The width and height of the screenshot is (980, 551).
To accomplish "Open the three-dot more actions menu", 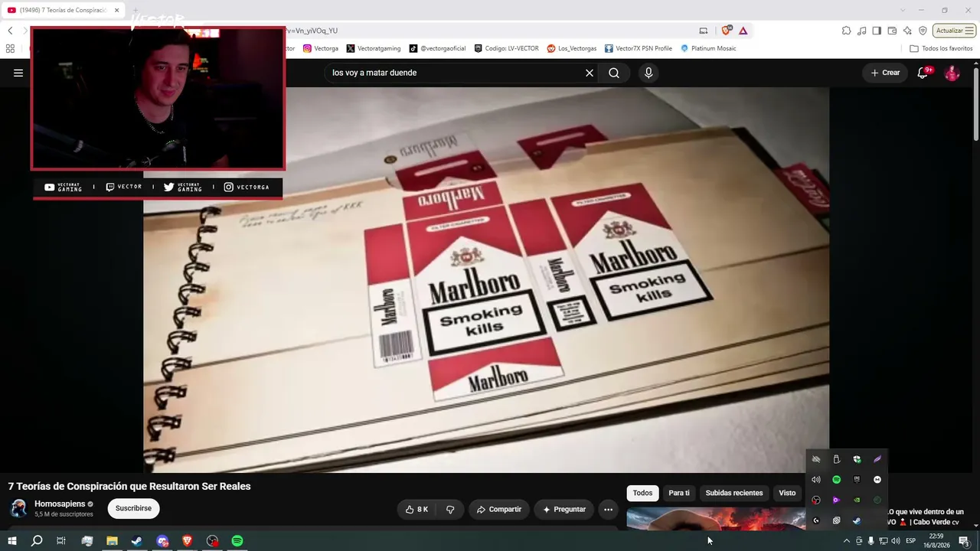I will (608, 509).
